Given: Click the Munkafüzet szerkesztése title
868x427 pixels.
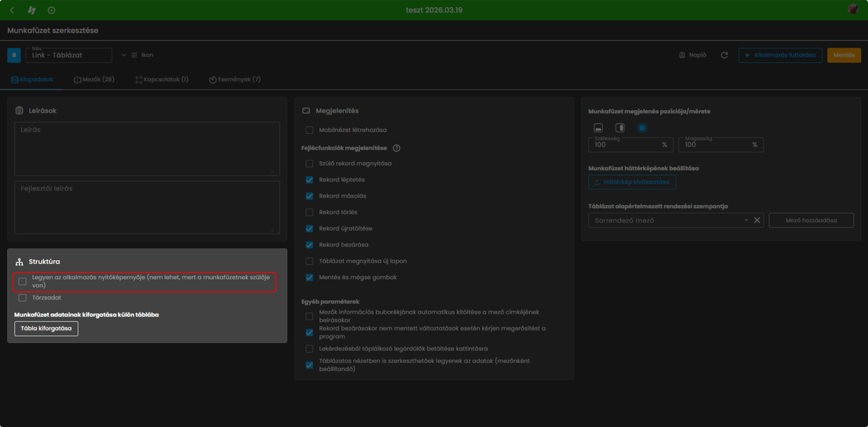Looking at the screenshot, I should (53, 30).
